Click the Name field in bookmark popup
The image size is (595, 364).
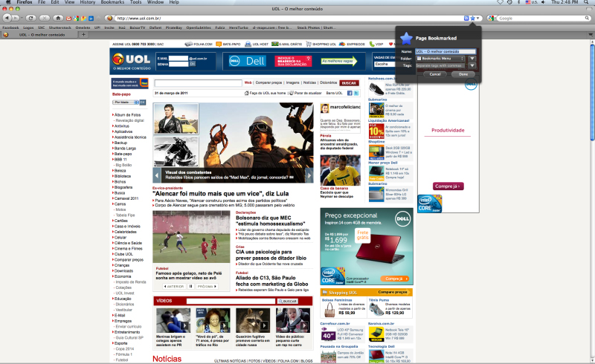446,51
